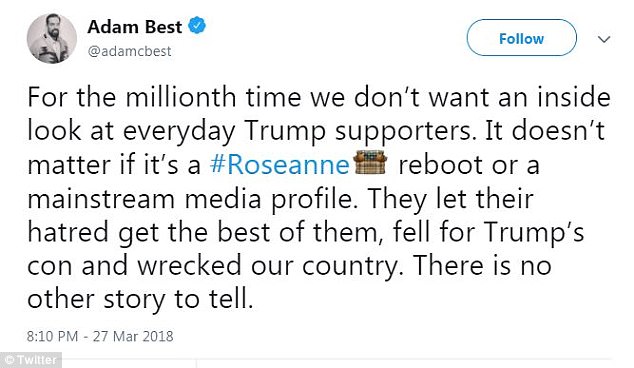Click the © Twitter watermark label

click(x=31, y=360)
